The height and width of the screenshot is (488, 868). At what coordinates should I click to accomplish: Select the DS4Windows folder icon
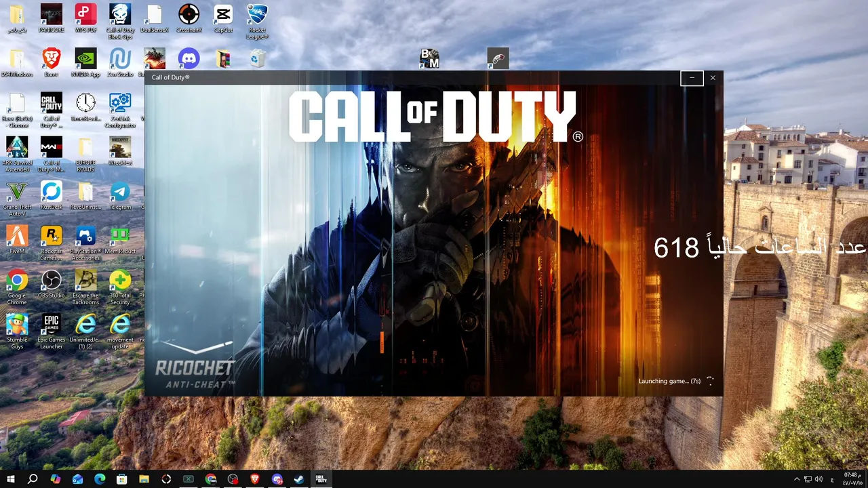17,62
